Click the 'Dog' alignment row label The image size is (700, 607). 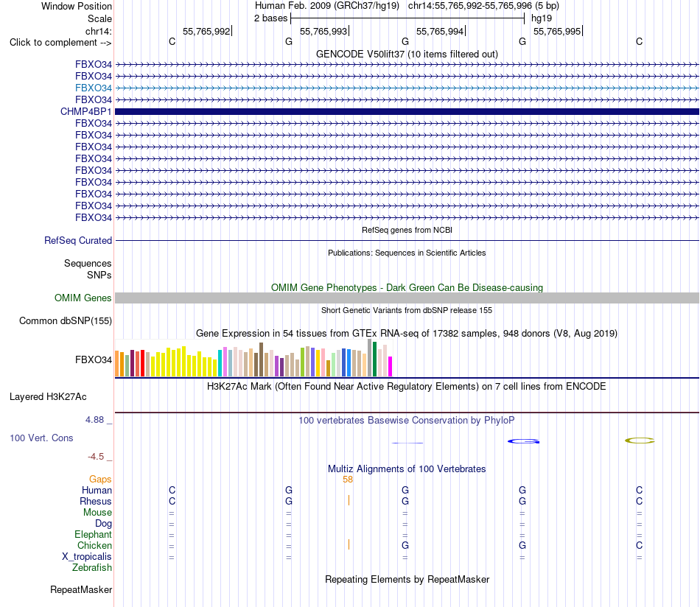pos(103,524)
